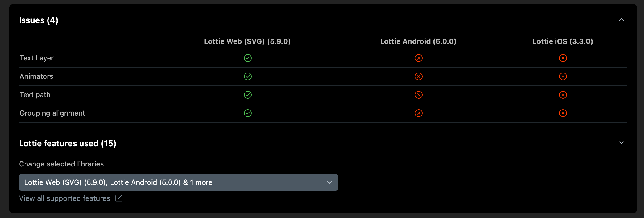644x218 pixels.
Task: Open the selected libraries dropdown
Action: click(178, 182)
